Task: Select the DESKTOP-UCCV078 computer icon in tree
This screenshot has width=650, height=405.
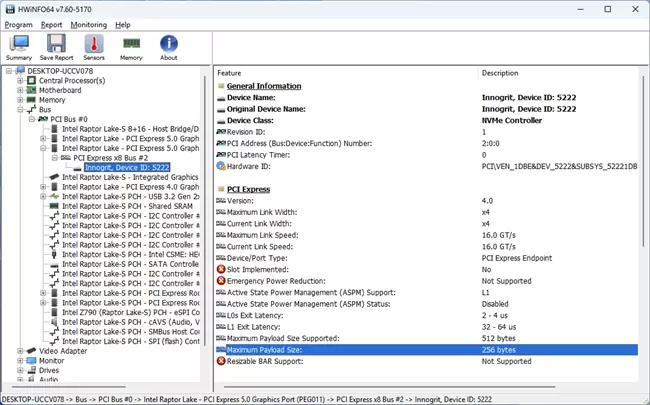Action: coord(19,71)
